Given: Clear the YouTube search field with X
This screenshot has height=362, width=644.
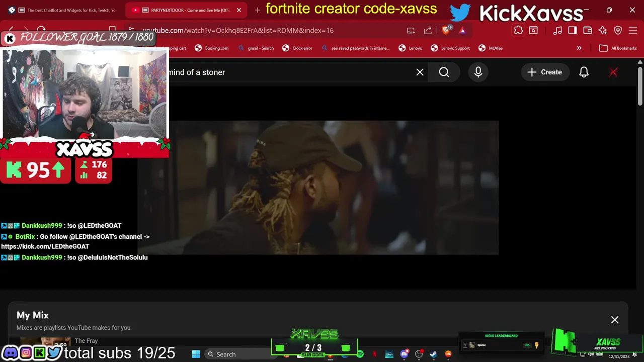Looking at the screenshot, I should pyautogui.click(x=420, y=72).
